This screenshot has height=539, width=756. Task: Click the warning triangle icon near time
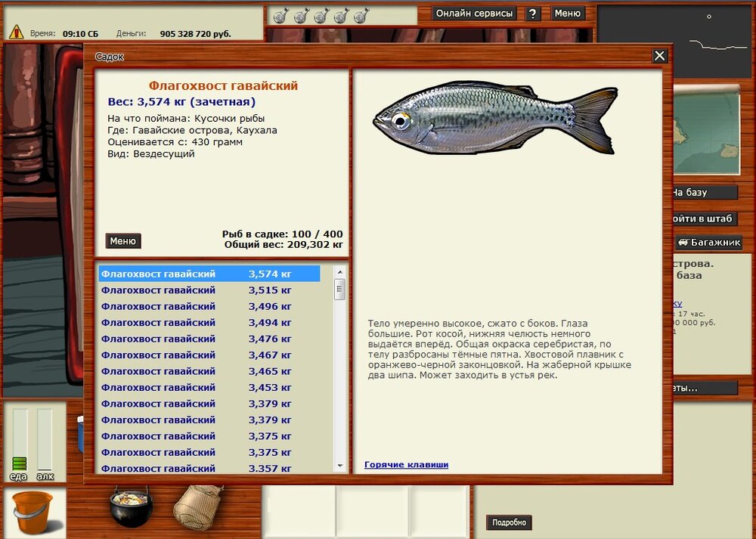16,33
